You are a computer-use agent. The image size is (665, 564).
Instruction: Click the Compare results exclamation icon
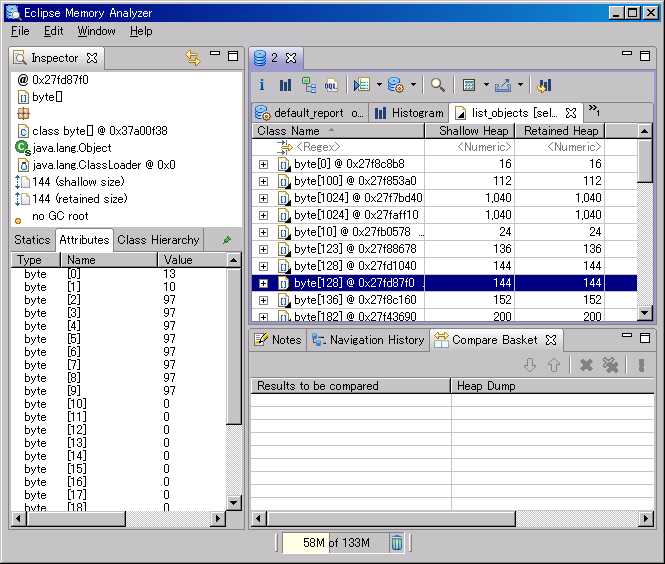click(641, 365)
